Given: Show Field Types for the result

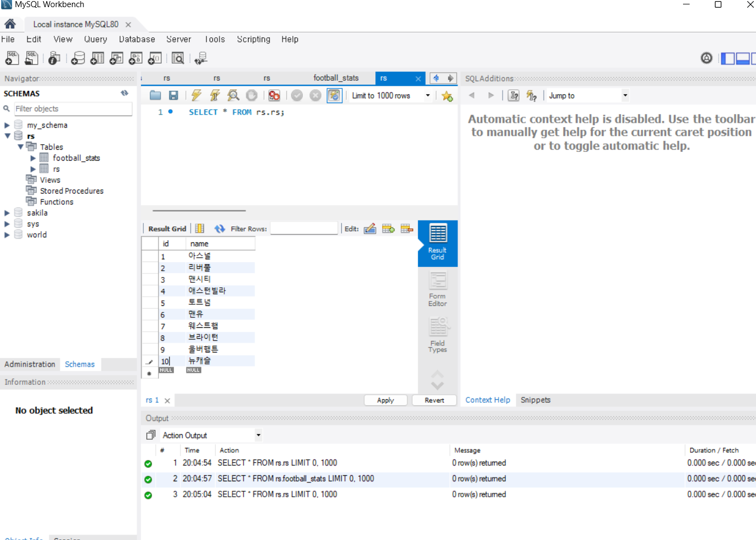Looking at the screenshot, I should pyautogui.click(x=437, y=335).
